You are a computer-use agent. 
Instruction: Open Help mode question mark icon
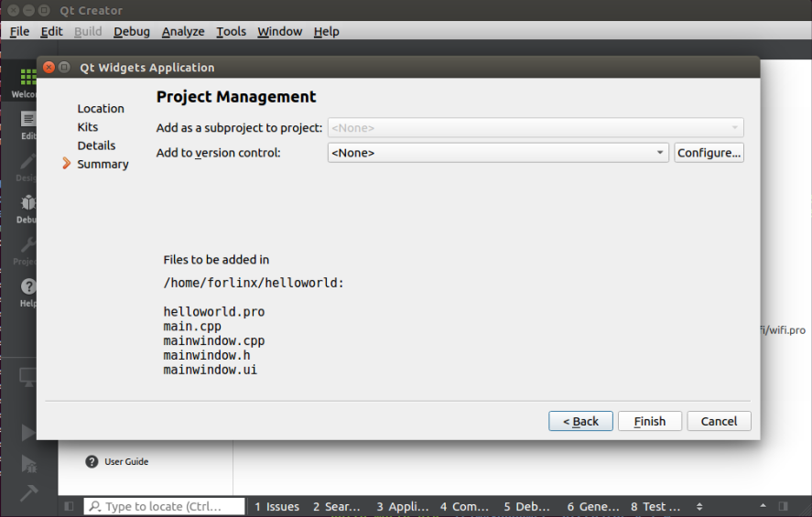(x=28, y=290)
